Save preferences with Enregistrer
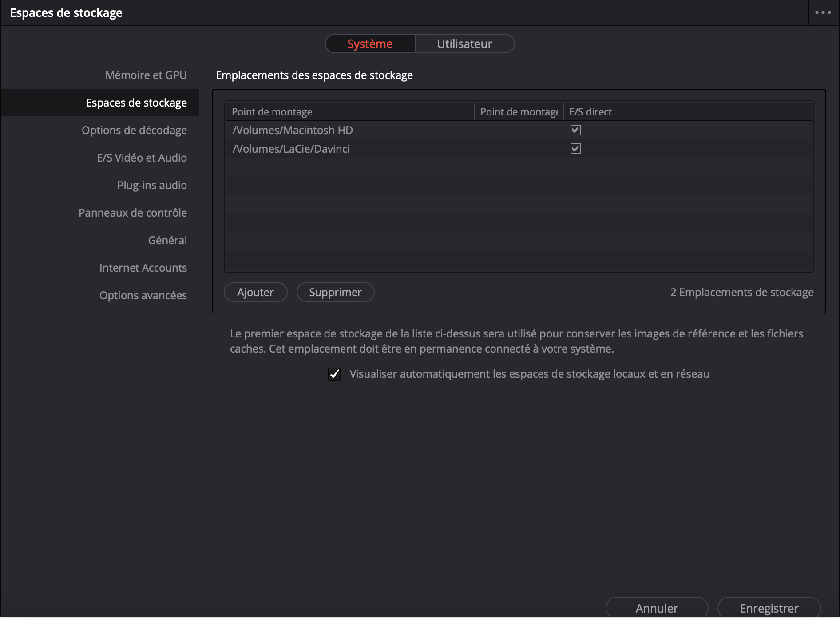The height and width of the screenshot is (618, 840). [769, 608]
